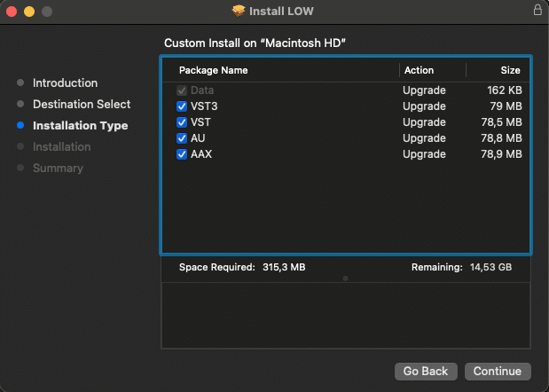Click the Go Back button
549x392 pixels.
click(427, 371)
